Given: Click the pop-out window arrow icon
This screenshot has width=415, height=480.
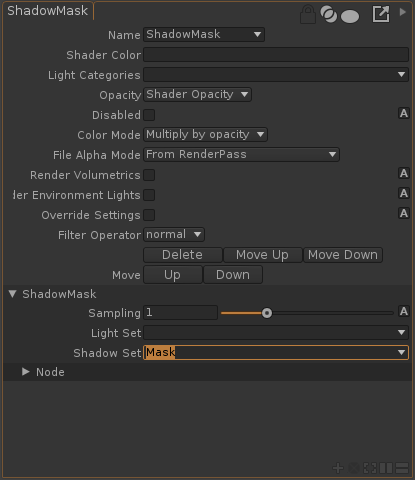Looking at the screenshot, I should click(x=381, y=14).
